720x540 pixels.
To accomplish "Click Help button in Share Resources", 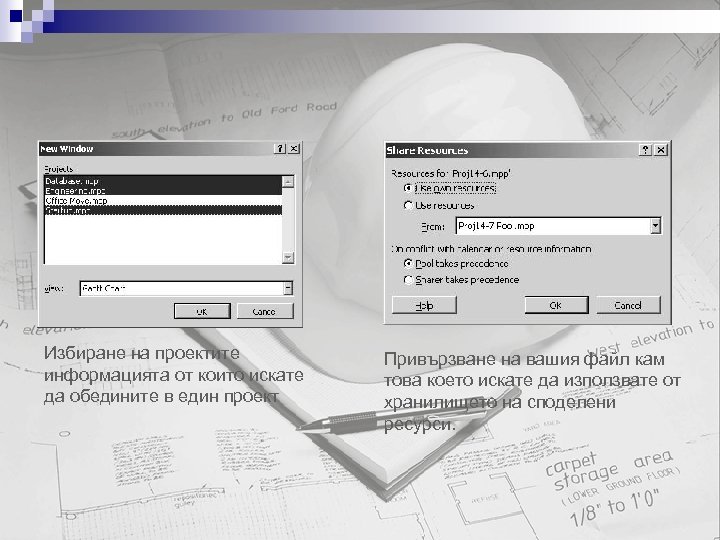I will [x=424, y=305].
